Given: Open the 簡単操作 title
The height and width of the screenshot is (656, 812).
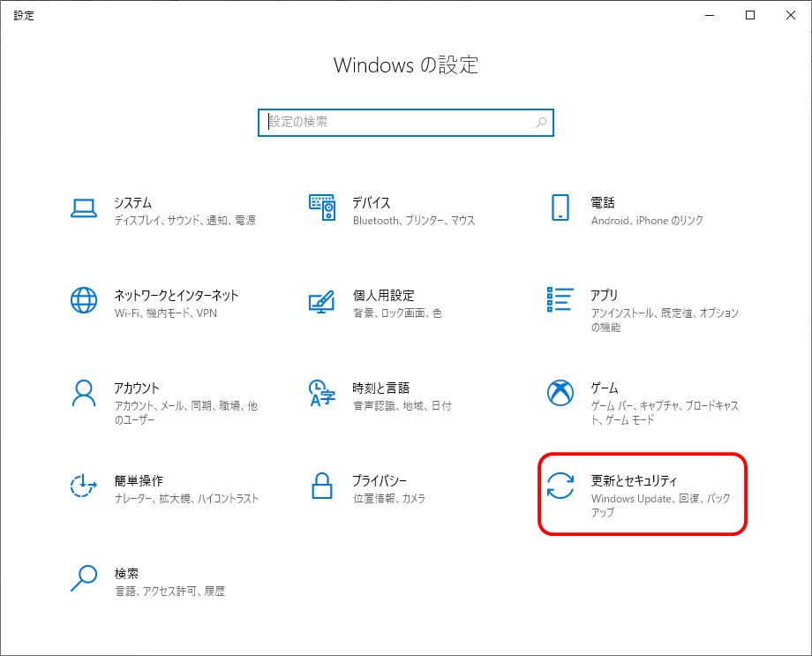Looking at the screenshot, I should tap(139, 480).
